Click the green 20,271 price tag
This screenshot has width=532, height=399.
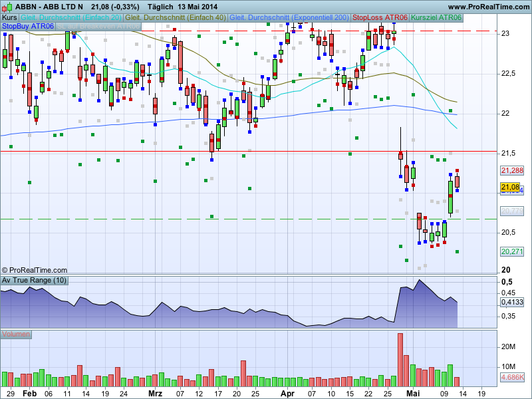pyautogui.click(x=512, y=252)
